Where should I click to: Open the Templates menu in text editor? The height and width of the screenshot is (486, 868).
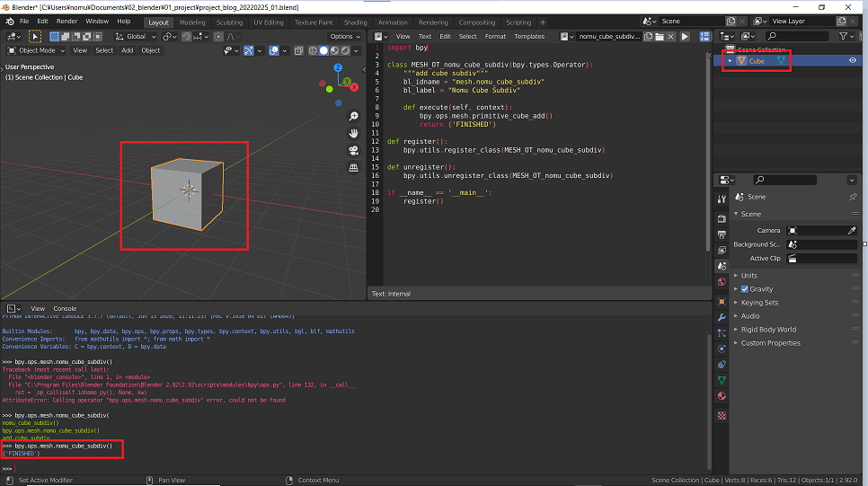point(529,37)
